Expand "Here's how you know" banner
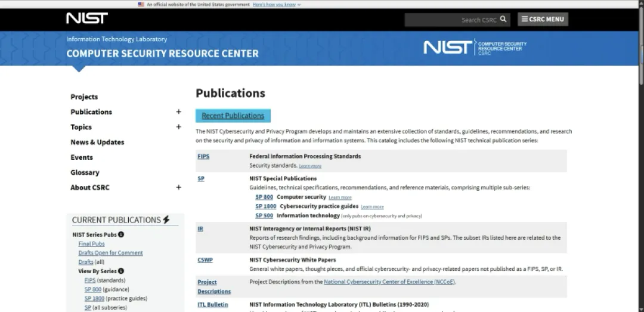644x312 pixels. pos(277,5)
